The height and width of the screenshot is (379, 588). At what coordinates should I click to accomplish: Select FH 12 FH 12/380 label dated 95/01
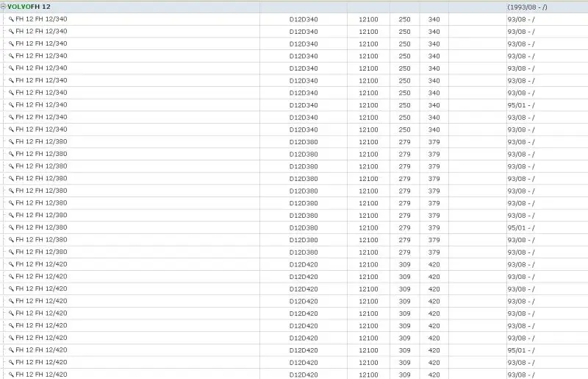(x=41, y=227)
